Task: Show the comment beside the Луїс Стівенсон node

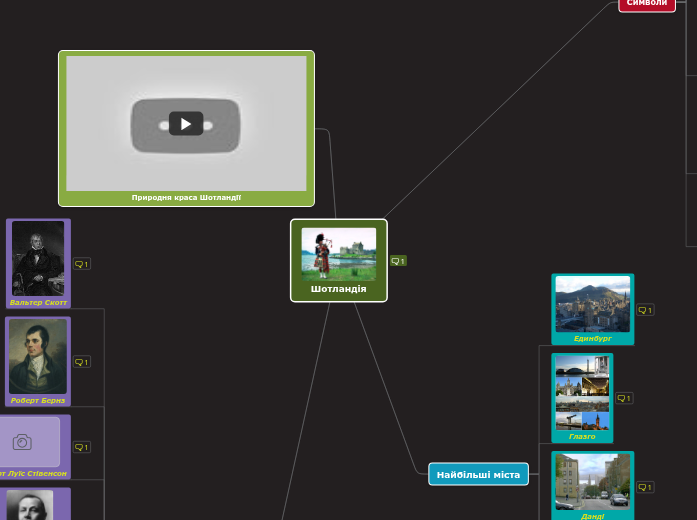Action: pos(82,447)
